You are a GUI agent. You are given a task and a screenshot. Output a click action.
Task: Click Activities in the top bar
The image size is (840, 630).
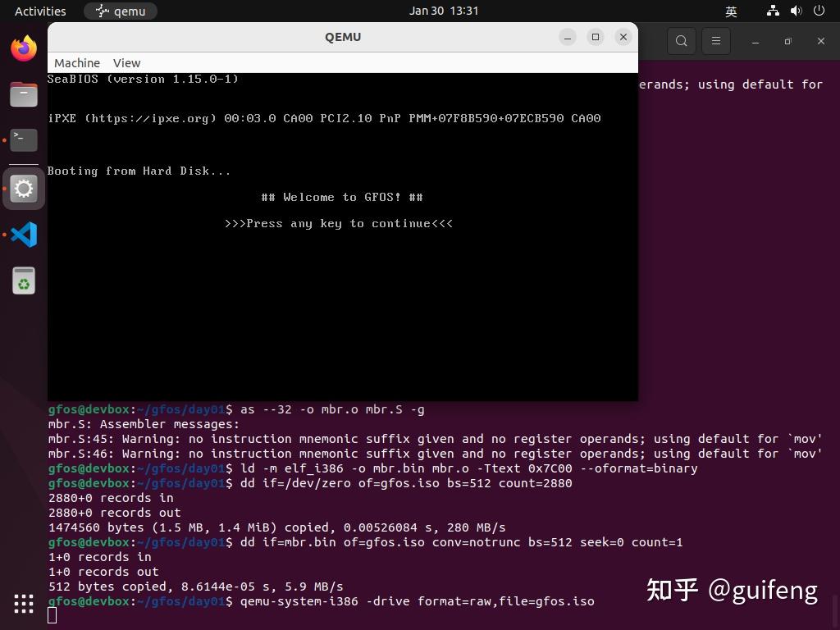39,11
